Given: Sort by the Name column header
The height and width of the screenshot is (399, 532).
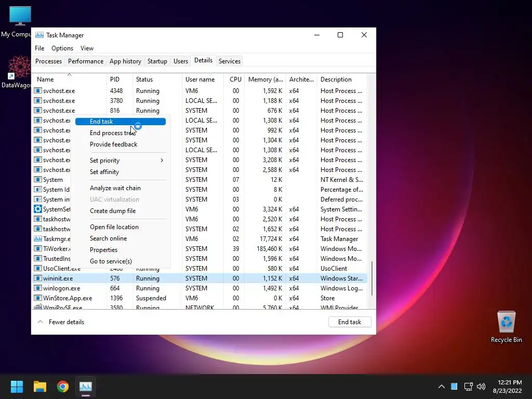Looking at the screenshot, I should [x=69, y=79].
